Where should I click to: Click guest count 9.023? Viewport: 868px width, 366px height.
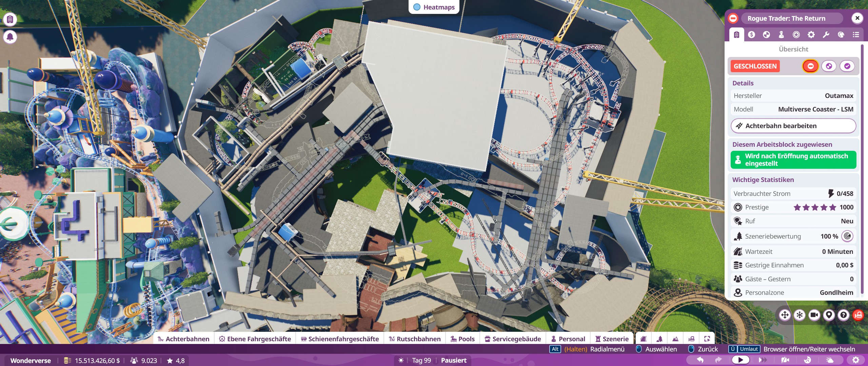coord(144,361)
